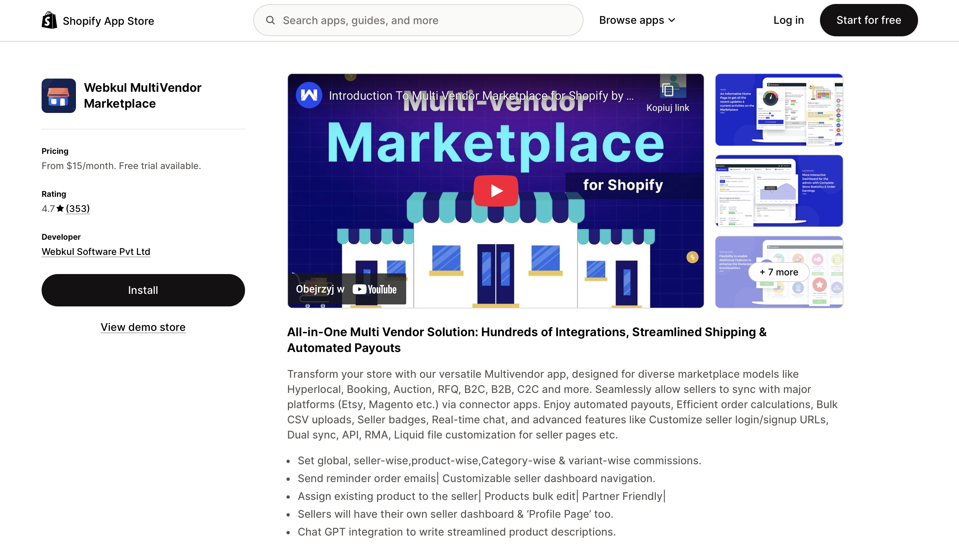Open the Informative Home Page screenshot thumbnail

pyautogui.click(x=779, y=110)
